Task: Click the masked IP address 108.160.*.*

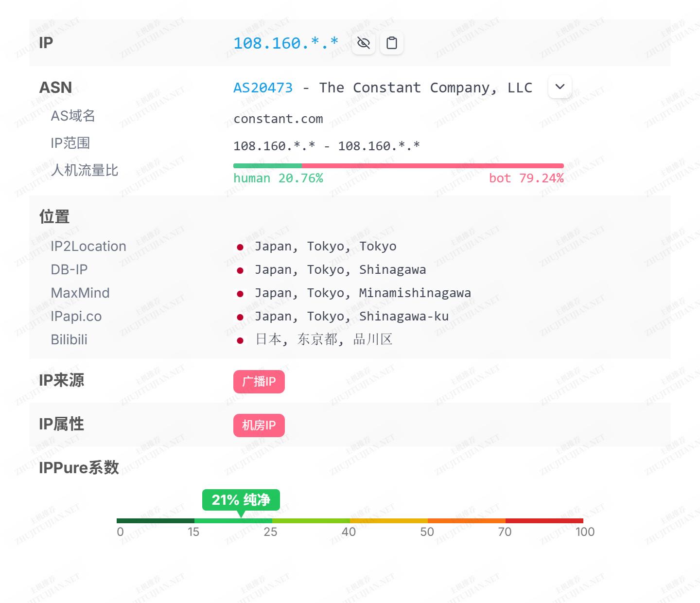Action: (285, 43)
